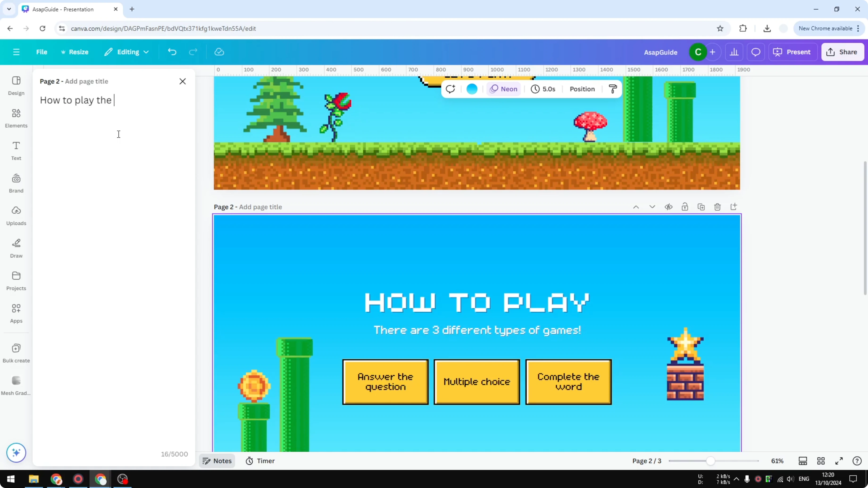Select the Draw tool
The image size is (868, 488).
[16, 248]
